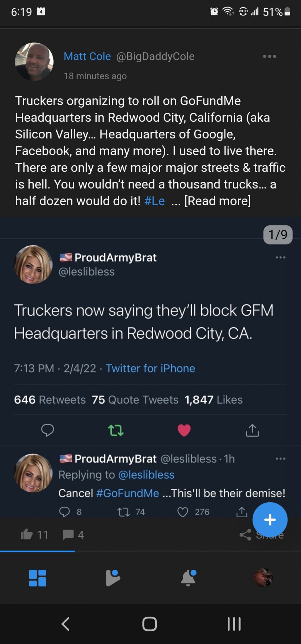Open Android recent apps button
This screenshot has width=301, height=644.
tap(234, 624)
